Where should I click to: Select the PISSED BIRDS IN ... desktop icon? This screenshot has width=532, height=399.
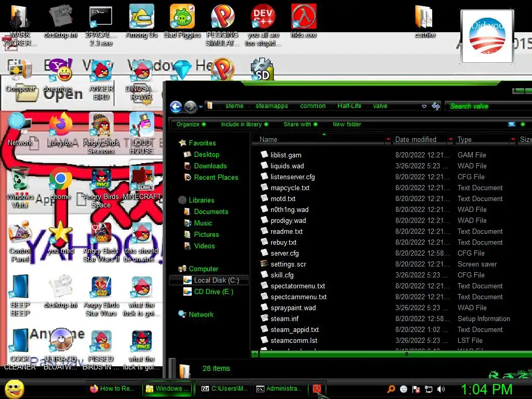(x=101, y=350)
